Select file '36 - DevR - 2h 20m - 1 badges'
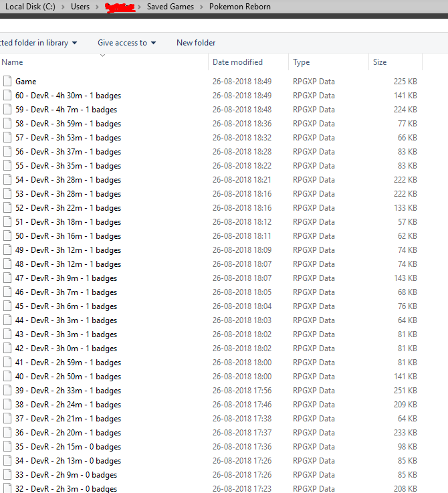 [x=68, y=432]
